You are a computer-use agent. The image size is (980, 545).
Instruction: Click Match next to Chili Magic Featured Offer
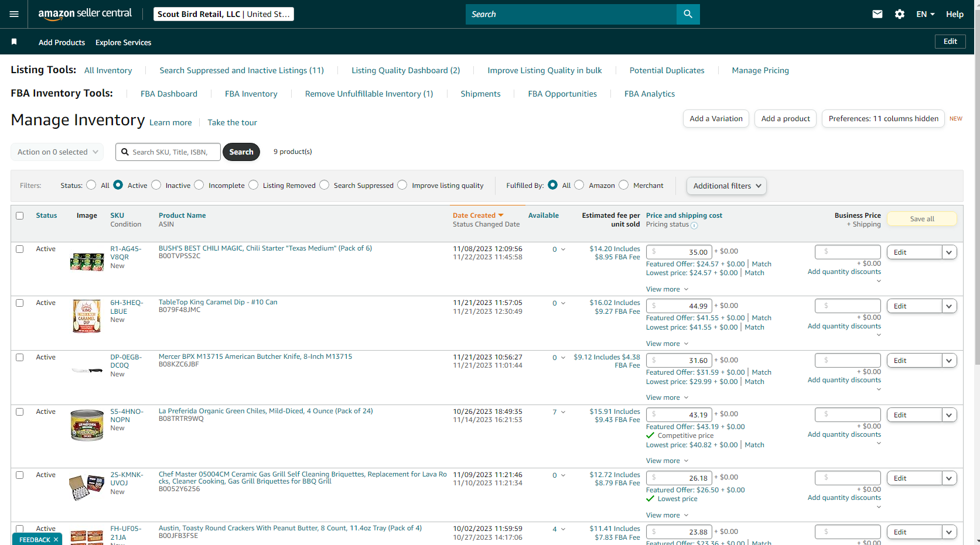pos(762,264)
